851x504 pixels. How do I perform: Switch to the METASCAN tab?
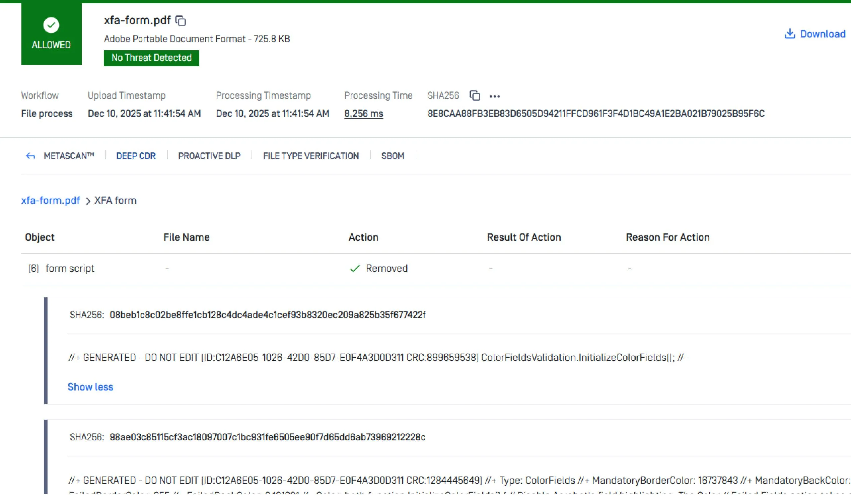[x=69, y=156]
